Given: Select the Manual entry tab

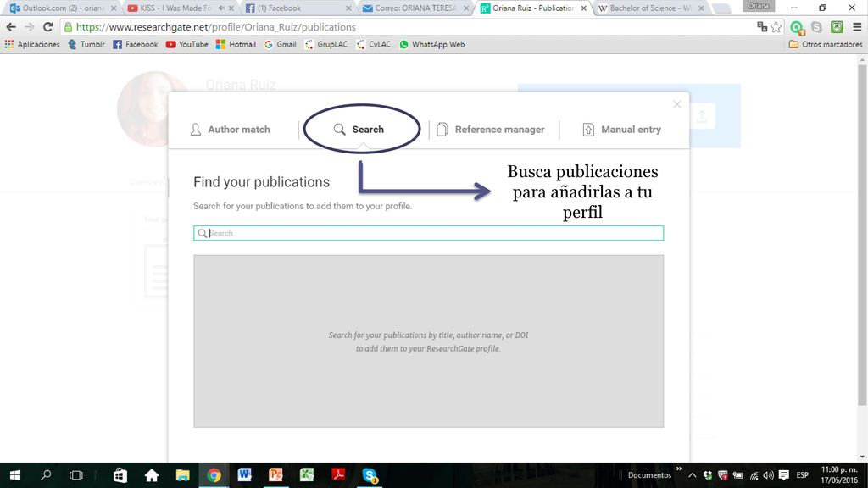Looking at the screenshot, I should click(621, 130).
